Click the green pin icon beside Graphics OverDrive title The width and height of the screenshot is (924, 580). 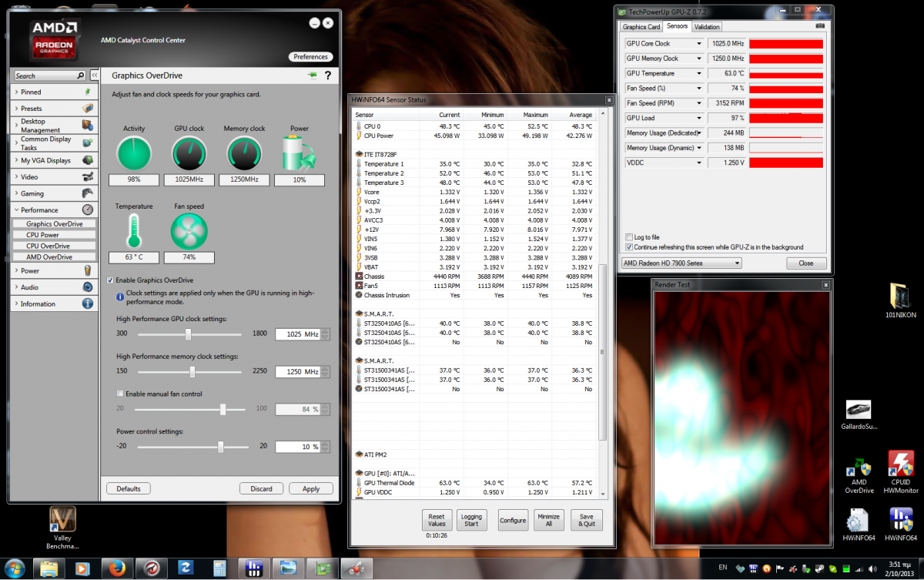coord(313,75)
